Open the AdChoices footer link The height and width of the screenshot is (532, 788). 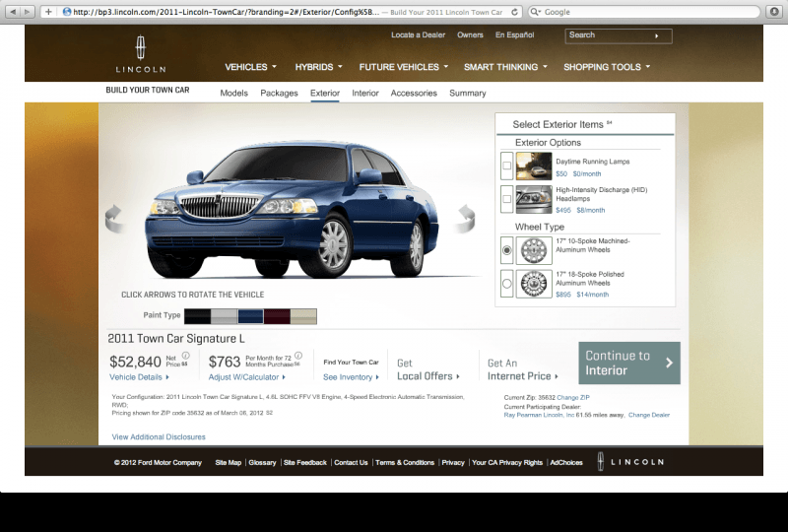tap(566, 463)
